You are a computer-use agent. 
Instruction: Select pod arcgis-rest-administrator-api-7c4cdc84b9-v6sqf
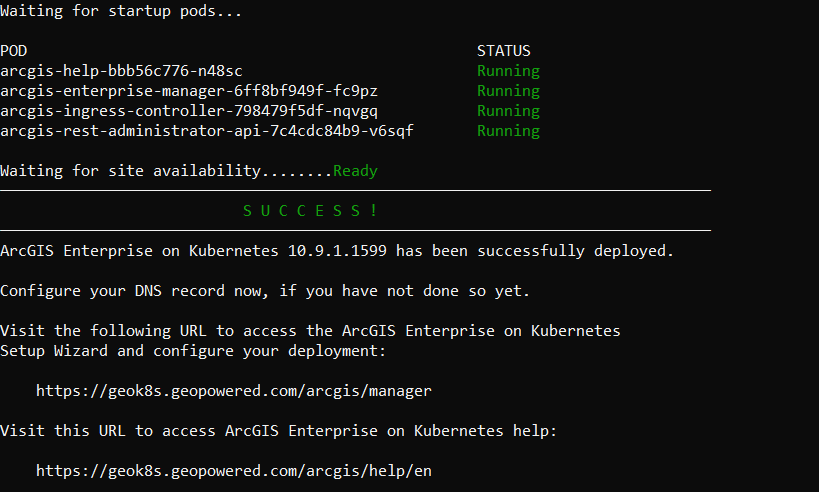207,131
